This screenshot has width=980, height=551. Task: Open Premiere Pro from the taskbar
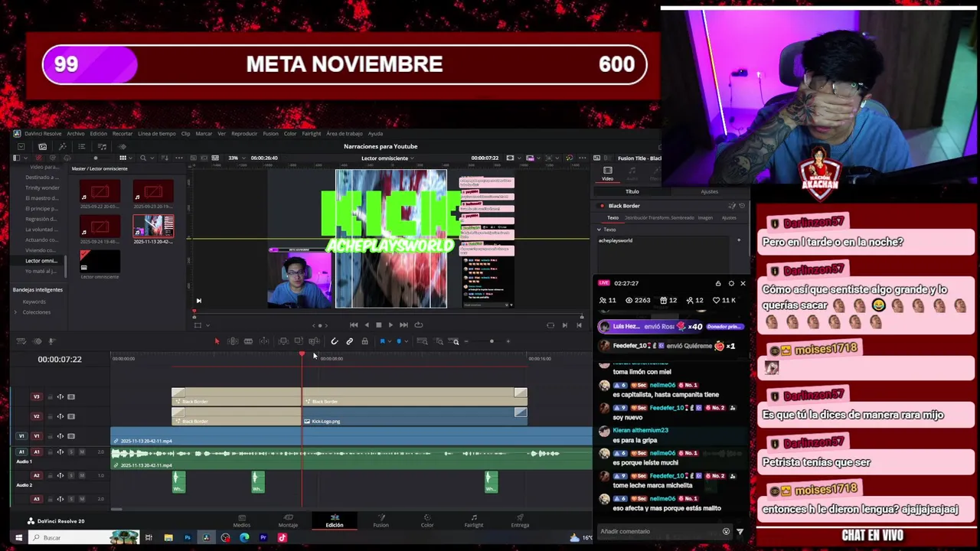coord(263,537)
